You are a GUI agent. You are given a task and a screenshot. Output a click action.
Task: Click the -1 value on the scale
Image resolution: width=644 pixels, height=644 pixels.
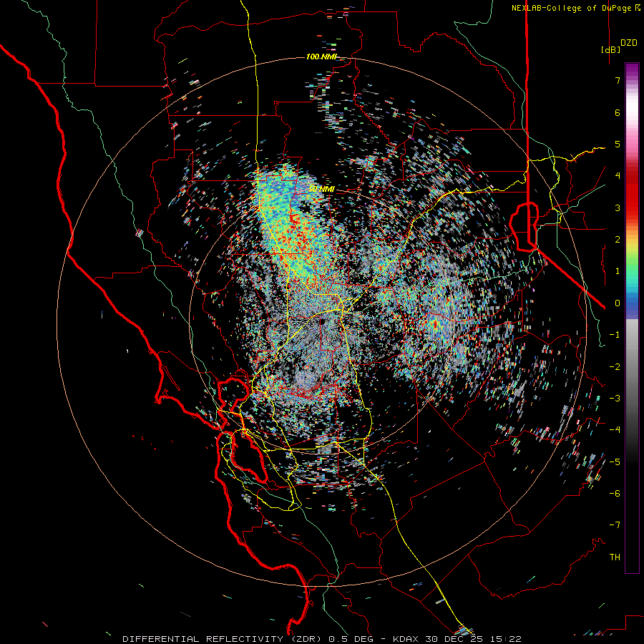pos(615,335)
